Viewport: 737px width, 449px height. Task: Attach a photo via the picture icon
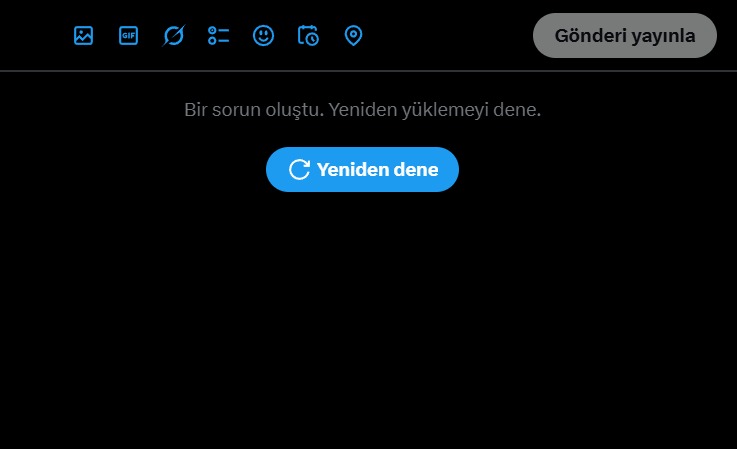click(x=84, y=36)
